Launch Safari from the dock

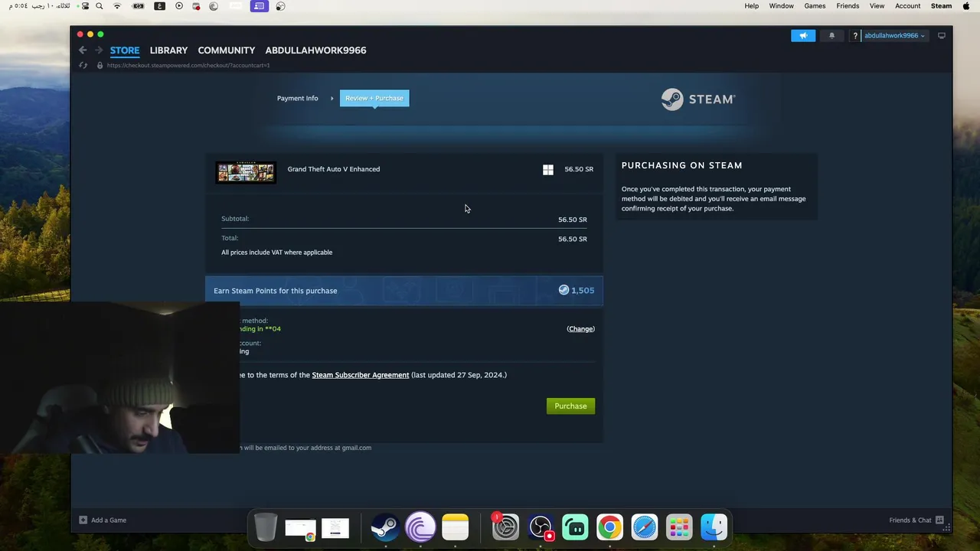645,527
